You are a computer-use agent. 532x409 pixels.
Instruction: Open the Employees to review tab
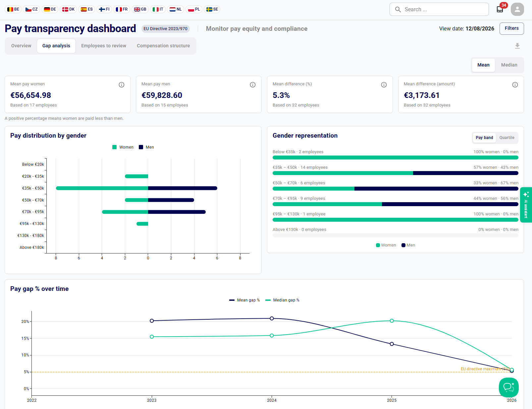pyautogui.click(x=104, y=46)
